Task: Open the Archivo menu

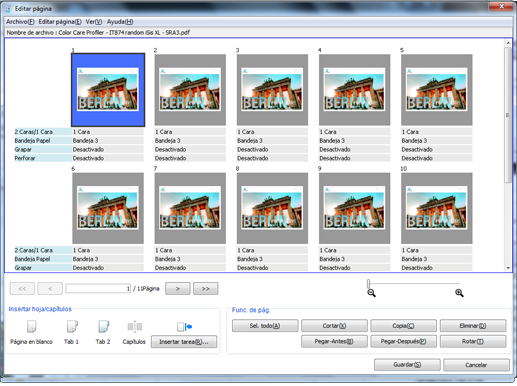Action: 20,22
